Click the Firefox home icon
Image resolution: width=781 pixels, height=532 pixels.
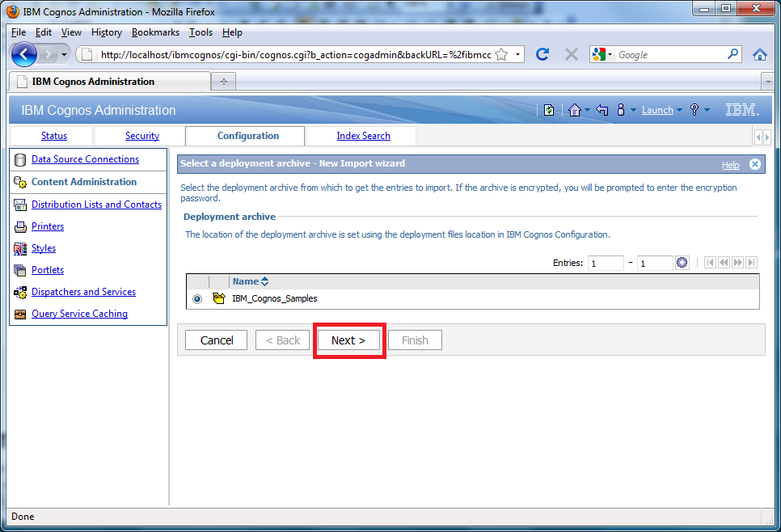760,54
